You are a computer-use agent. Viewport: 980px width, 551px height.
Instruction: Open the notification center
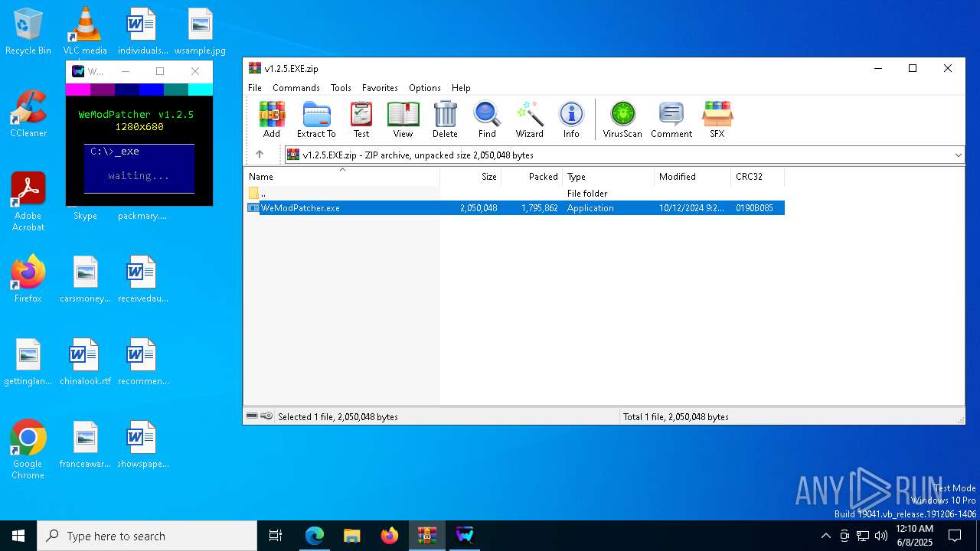pyautogui.click(x=955, y=536)
